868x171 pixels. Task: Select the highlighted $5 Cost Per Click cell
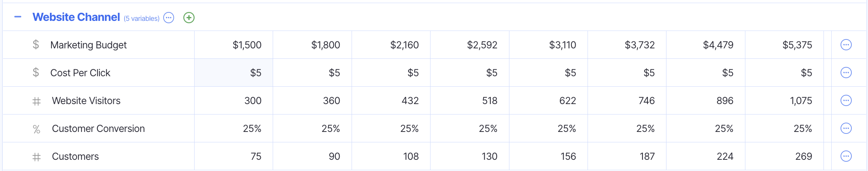234,73
